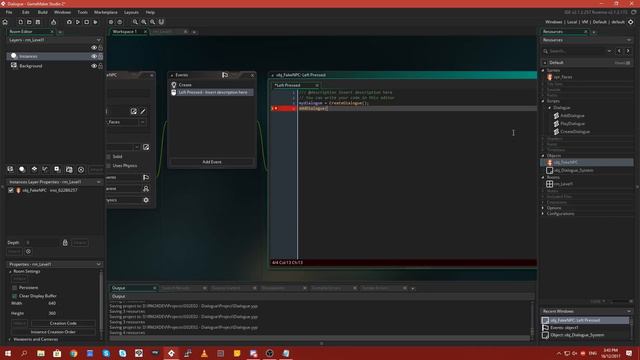Screen dimensions: 640x360
Task: Save the project with the floppy disk icon
Action: 38,22
